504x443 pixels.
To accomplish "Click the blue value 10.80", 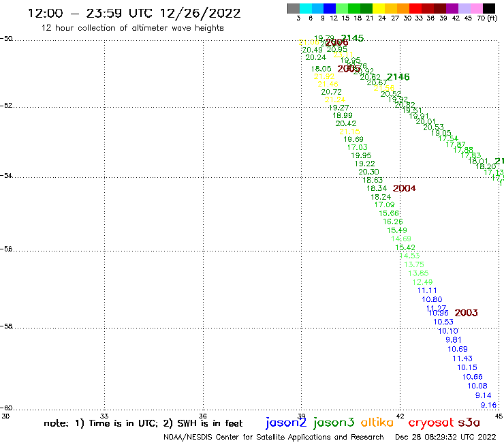I will click(432, 299).
